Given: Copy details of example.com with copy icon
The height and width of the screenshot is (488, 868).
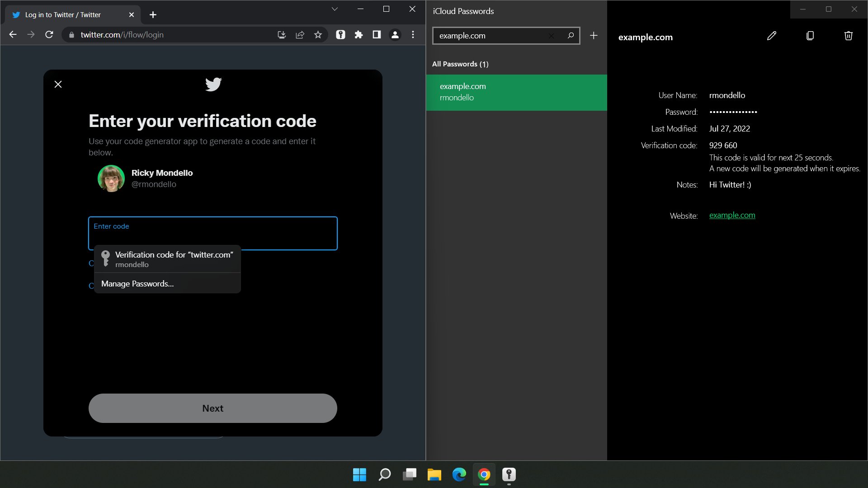Looking at the screenshot, I should [810, 36].
